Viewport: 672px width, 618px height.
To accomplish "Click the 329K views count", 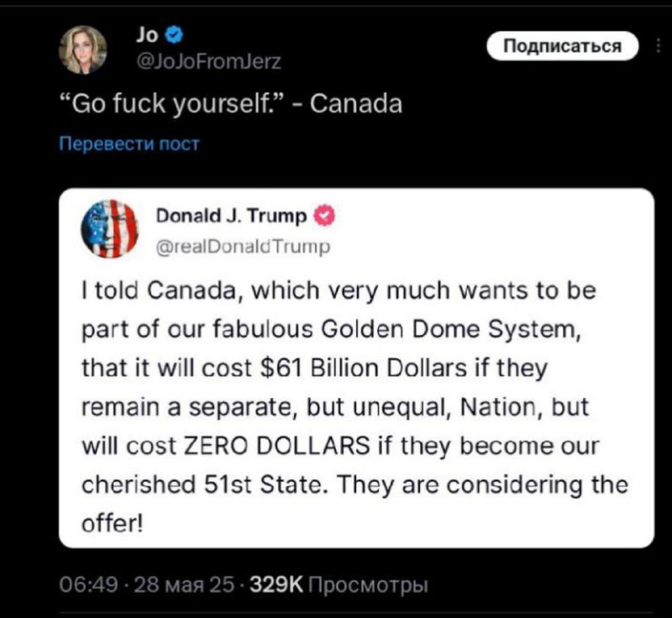I will (276, 584).
